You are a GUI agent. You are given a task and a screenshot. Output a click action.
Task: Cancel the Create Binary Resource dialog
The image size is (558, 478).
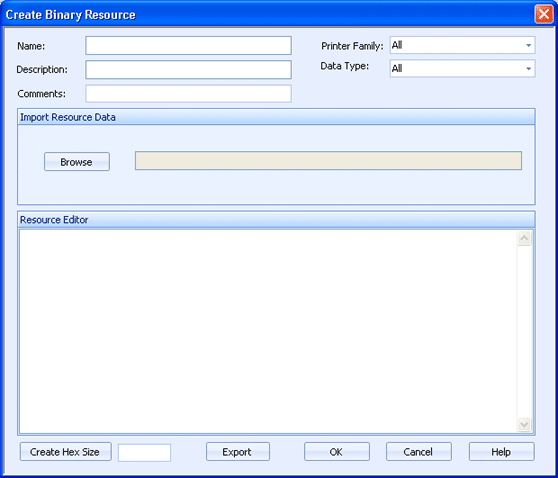(418, 452)
